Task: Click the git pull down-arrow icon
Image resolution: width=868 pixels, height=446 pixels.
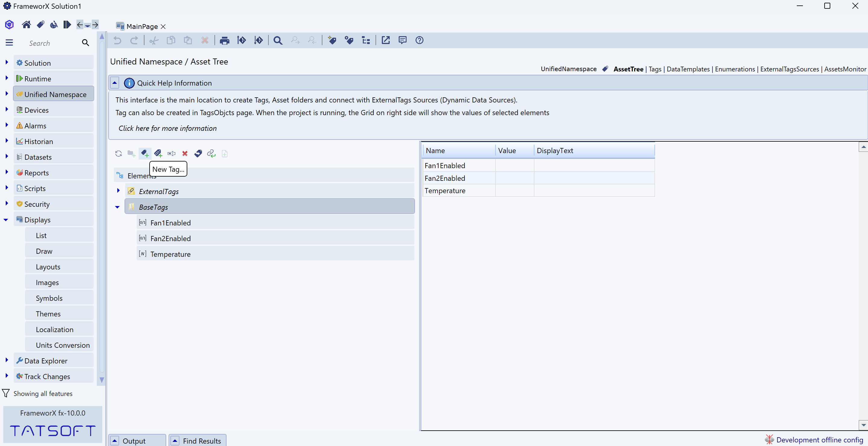Action: click(258, 40)
